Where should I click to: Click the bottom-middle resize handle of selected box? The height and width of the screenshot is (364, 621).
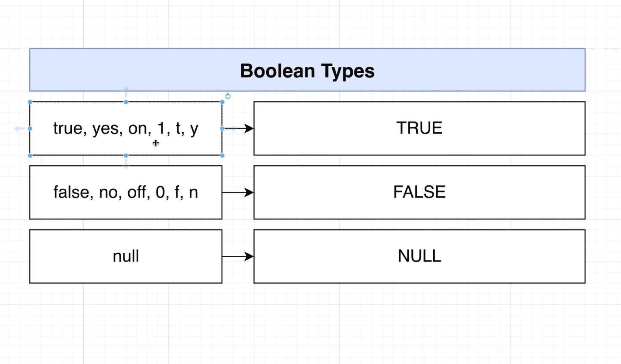(126, 155)
